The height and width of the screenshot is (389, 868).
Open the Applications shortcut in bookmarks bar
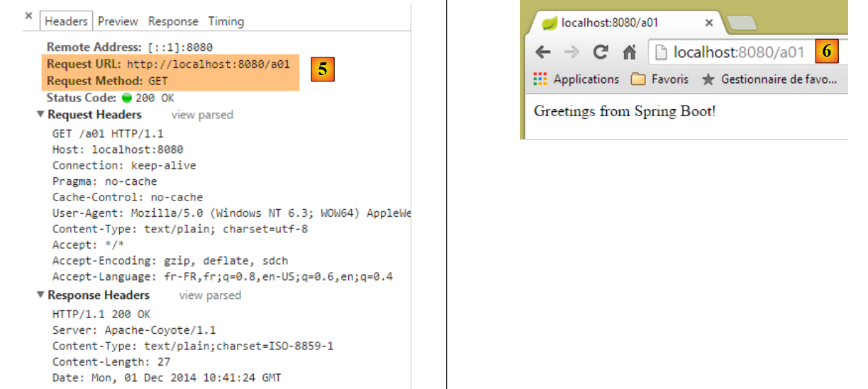pos(578,79)
